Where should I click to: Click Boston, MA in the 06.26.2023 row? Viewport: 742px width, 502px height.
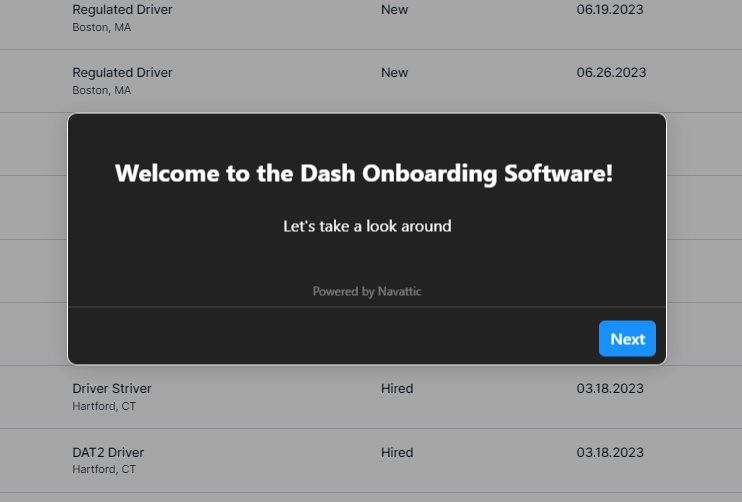(x=101, y=90)
